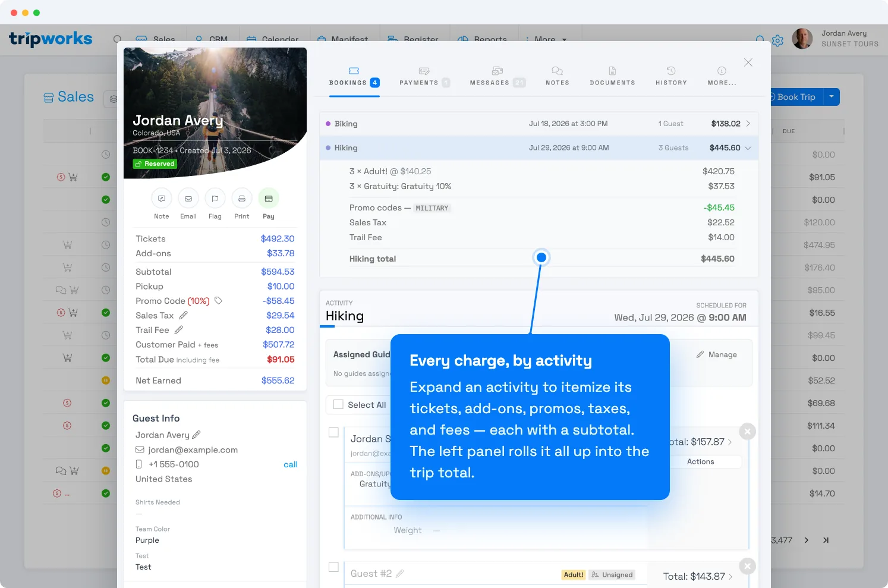Open Calendar in the top navigation

pos(272,39)
